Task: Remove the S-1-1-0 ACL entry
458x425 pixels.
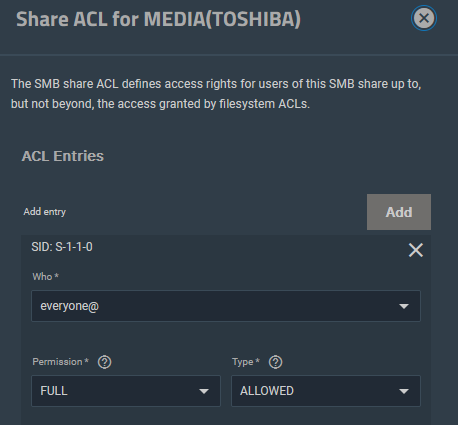Action: (416, 250)
